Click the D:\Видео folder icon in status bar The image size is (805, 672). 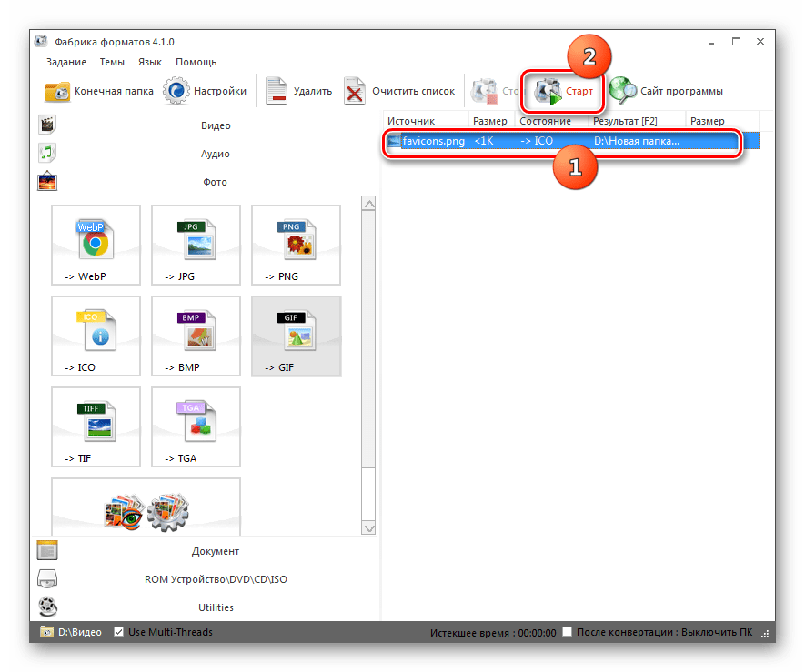(46, 632)
